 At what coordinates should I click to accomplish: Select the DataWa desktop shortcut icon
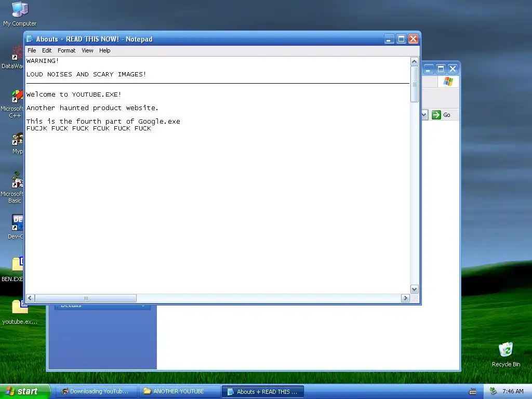12,58
